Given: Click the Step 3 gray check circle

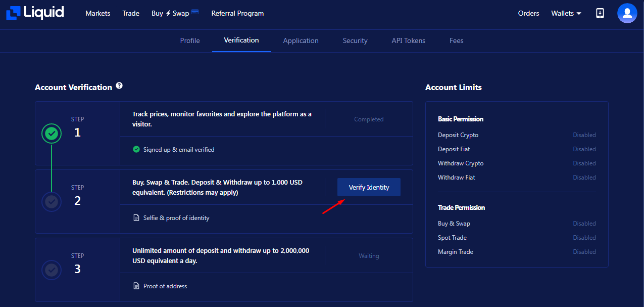Looking at the screenshot, I should [52, 270].
